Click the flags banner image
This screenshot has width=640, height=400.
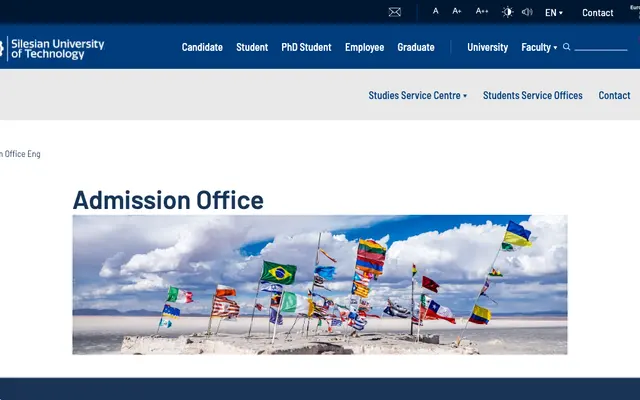[320, 284]
